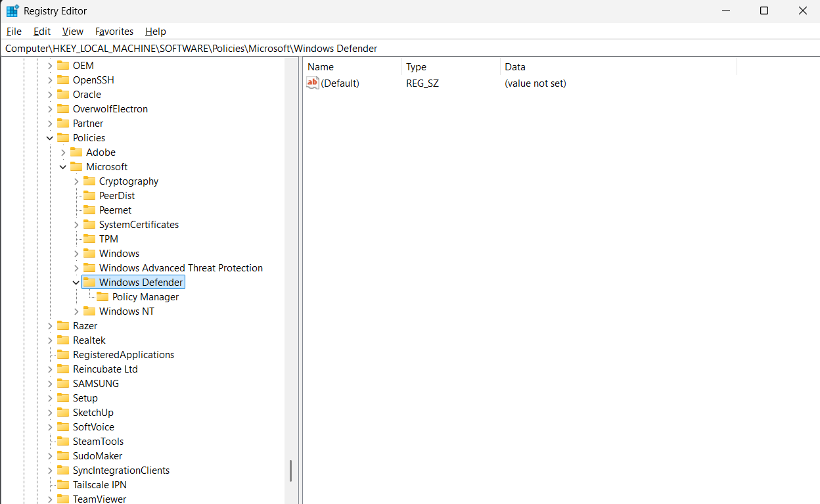Click the OpenSSH folder icon
The image size is (820, 504).
[x=63, y=80]
